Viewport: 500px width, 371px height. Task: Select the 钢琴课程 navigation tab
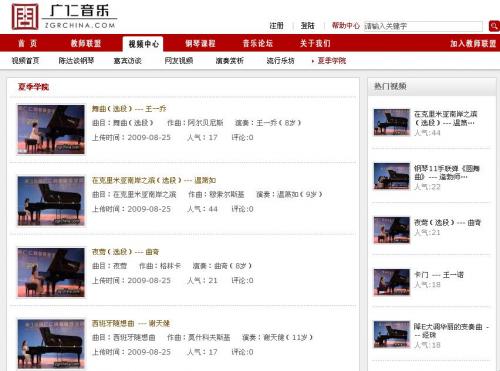(x=200, y=43)
